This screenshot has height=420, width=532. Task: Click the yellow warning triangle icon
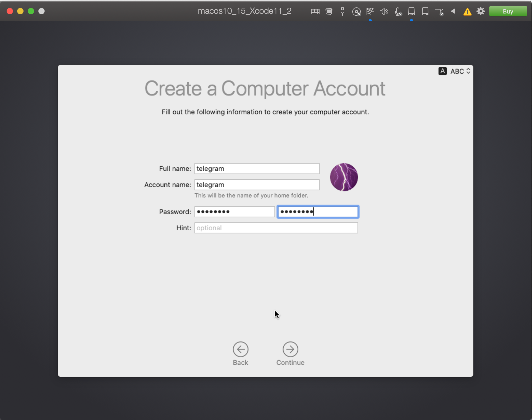click(x=467, y=11)
